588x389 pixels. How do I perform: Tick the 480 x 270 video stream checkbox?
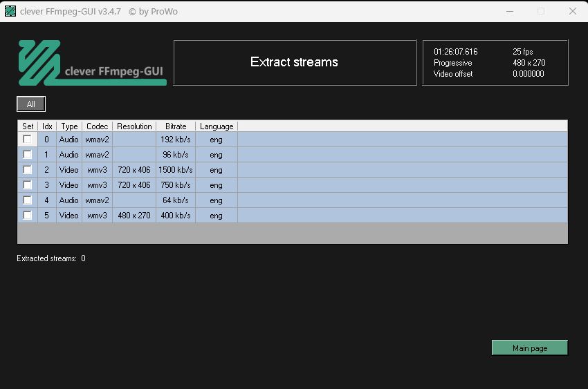click(x=27, y=216)
